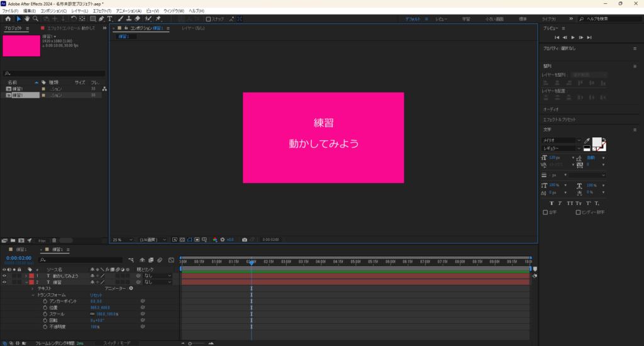Enable the スナップ checkbox
The height and width of the screenshot is (346, 644).
[x=209, y=19]
